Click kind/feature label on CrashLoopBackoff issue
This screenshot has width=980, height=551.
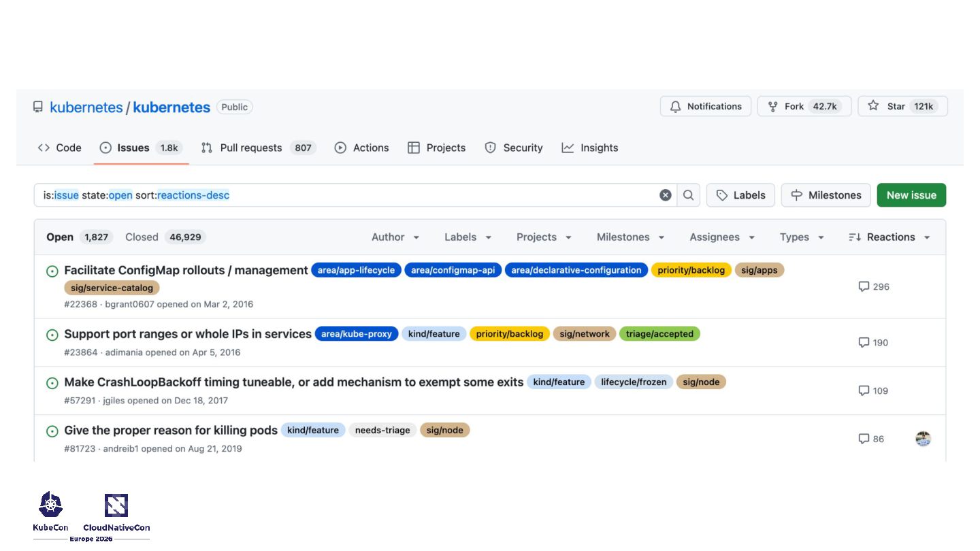pyautogui.click(x=559, y=382)
